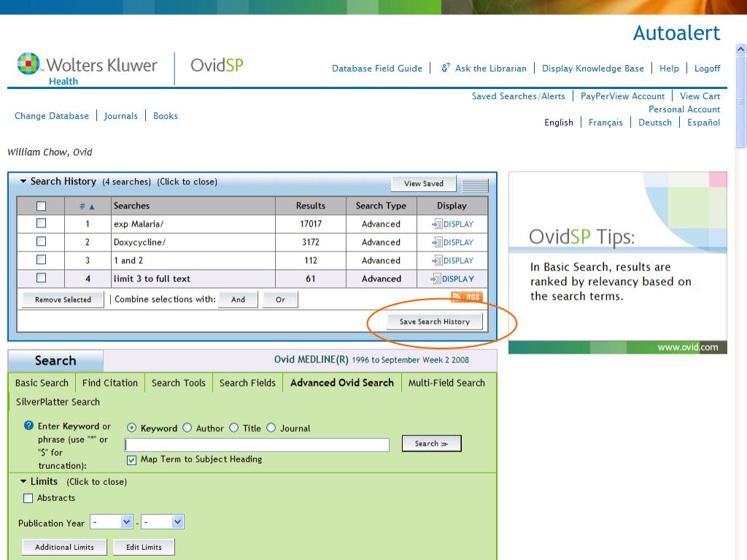747x560 pixels.
Task: Click the page vertical scrollbar thumb
Action: (x=741, y=101)
